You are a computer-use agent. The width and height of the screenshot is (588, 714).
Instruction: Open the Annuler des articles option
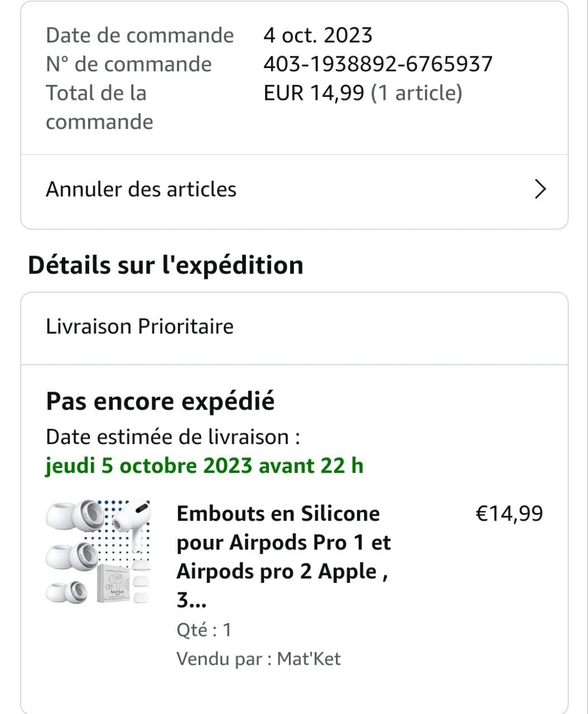[141, 190]
